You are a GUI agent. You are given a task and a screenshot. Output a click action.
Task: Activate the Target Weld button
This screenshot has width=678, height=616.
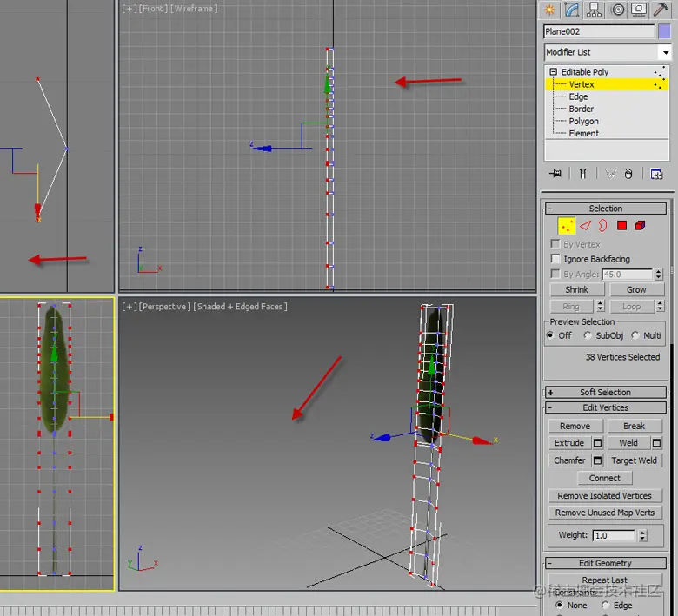635,460
